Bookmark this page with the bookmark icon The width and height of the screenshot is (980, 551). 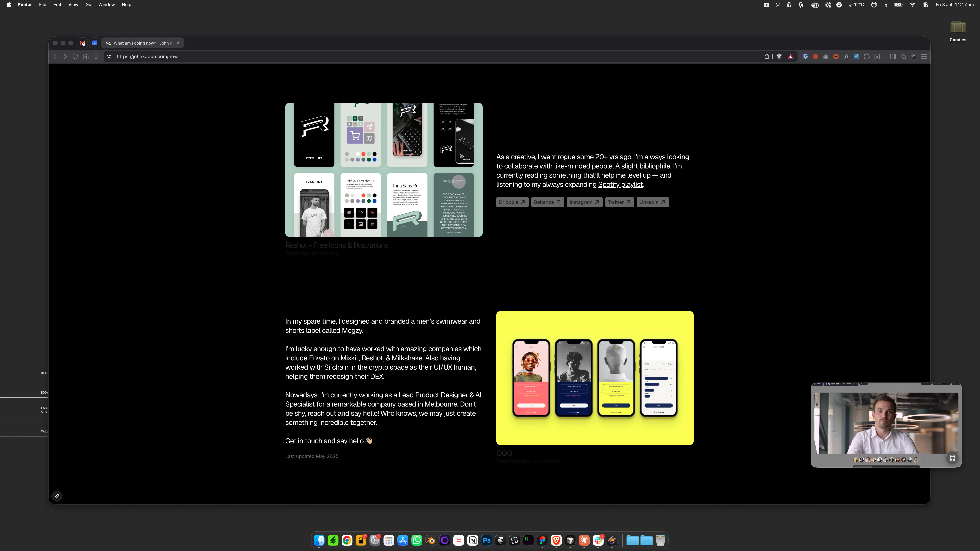point(96,57)
